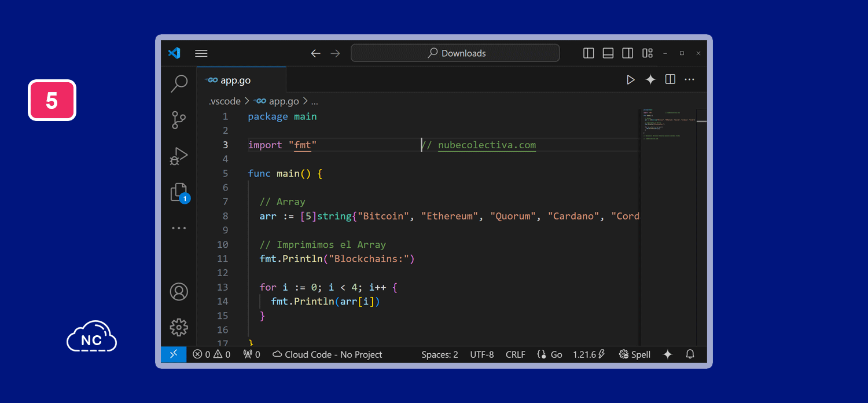This screenshot has height=403, width=868.
Task: Place cursor on line number 8
Action: point(225,216)
